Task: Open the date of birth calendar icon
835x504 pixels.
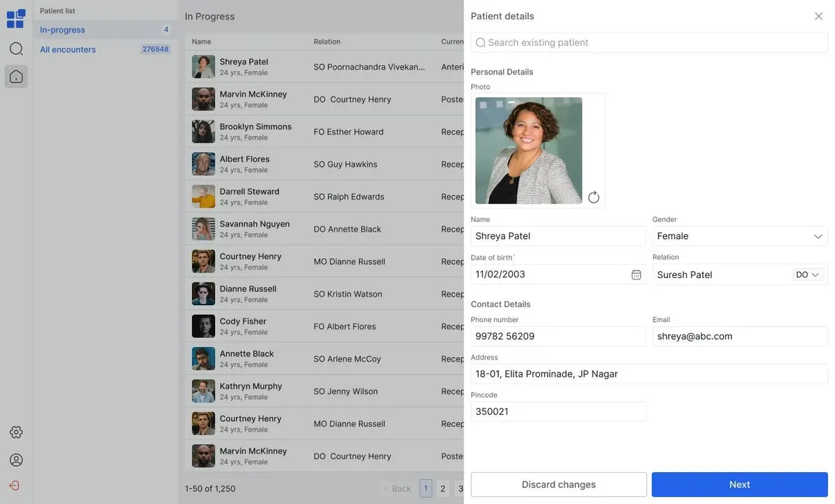Action: [636, 275]
